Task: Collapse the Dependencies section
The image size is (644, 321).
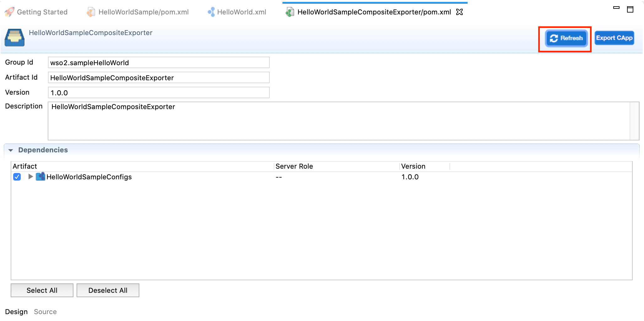Action: [x=11, y=150]
